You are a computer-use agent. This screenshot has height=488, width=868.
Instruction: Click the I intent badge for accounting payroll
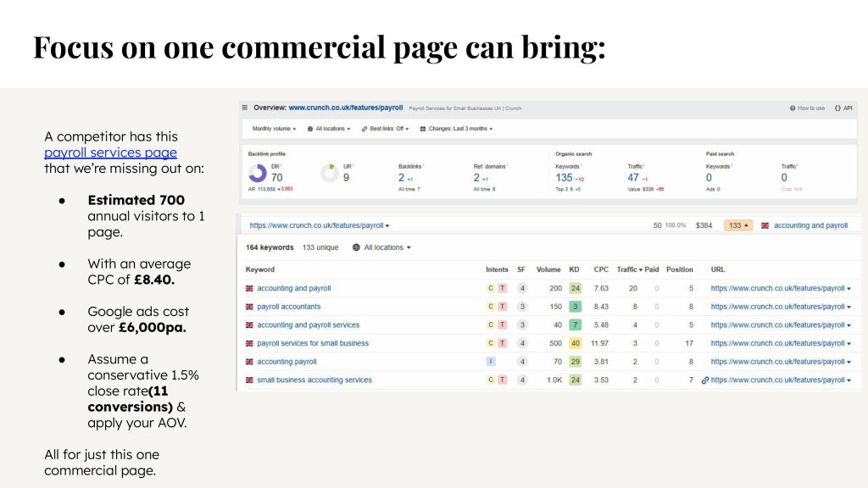tap(491, 362)
